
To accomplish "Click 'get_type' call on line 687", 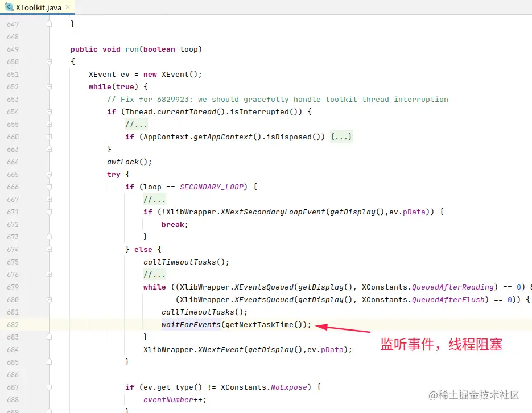I will click(175, 387).
